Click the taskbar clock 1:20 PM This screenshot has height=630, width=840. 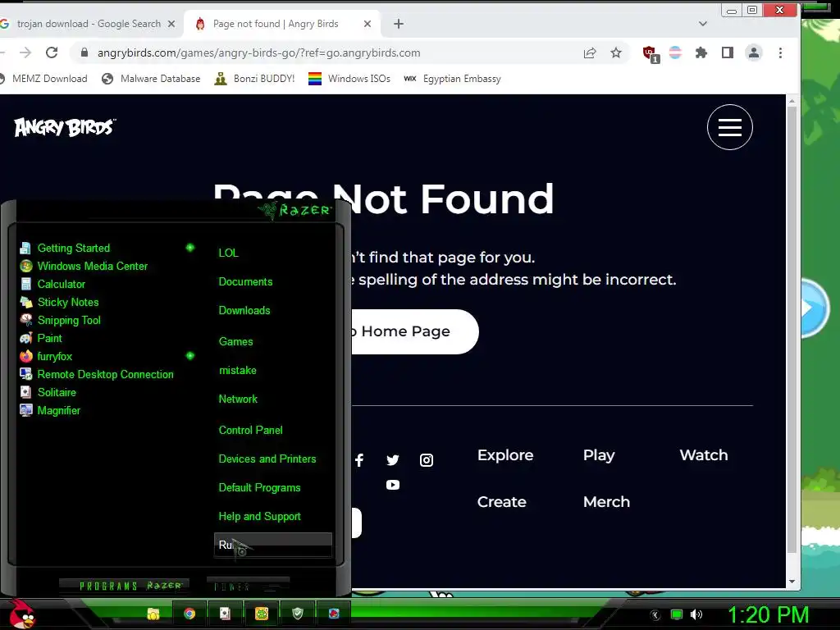[768, 614]
